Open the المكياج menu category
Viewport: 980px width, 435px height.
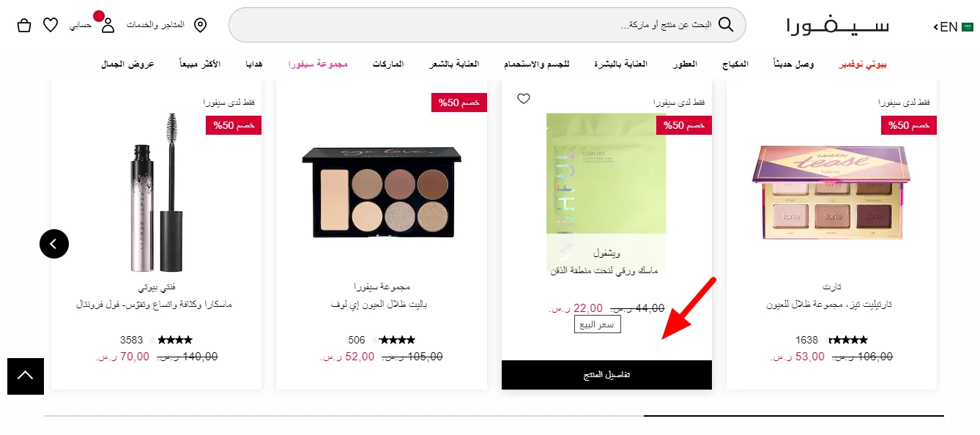coord(735,64)
